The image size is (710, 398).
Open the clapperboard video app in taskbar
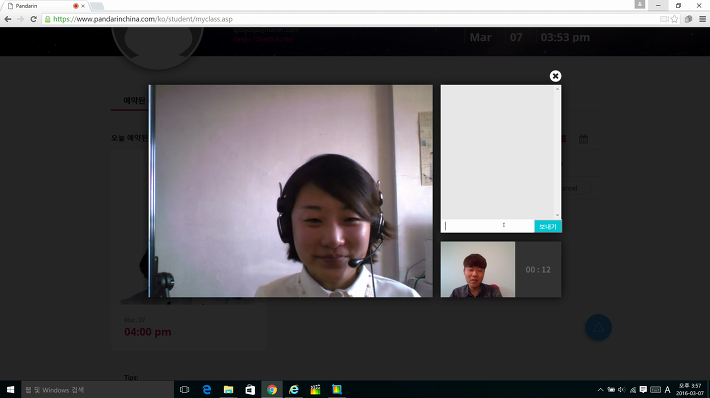click(316, 389)
